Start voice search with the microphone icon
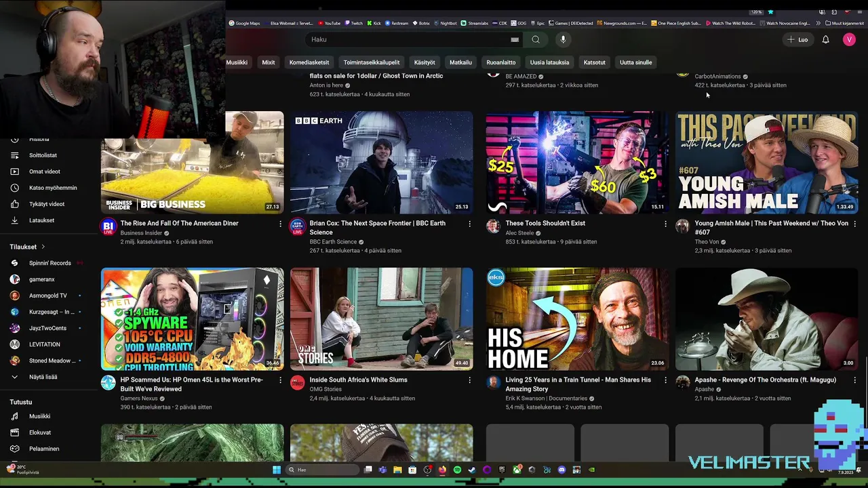 563,39
